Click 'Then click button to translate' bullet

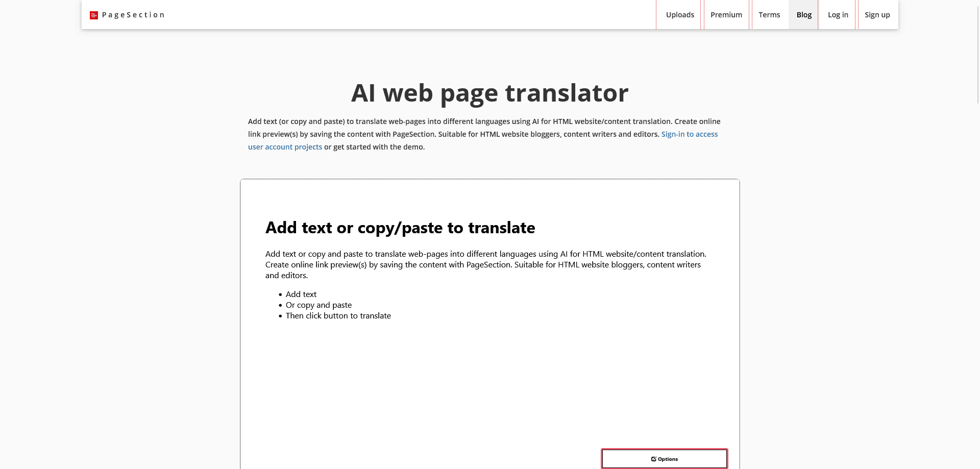pyautogui.click(x=338, y=316)
